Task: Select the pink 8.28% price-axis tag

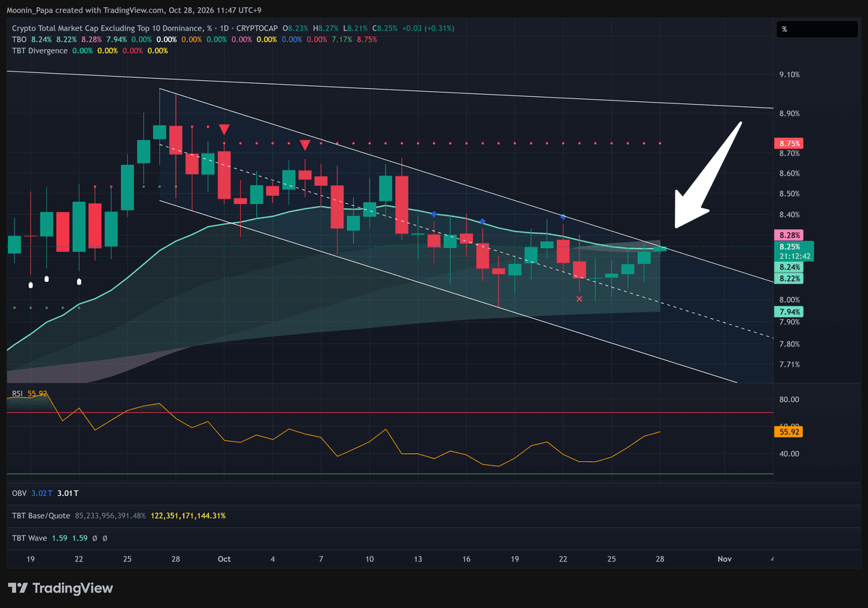Action: coord(788,236)
